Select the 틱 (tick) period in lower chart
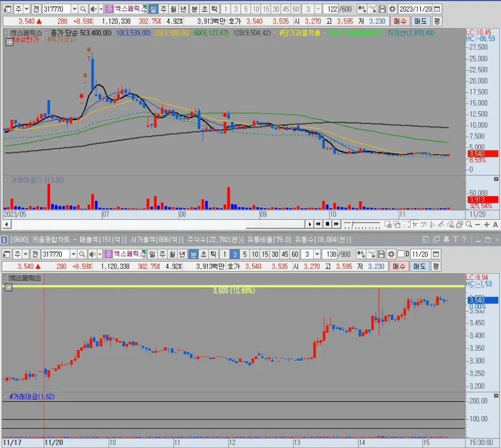The width and height of the screenshot is (501, 448). [213, 254]
